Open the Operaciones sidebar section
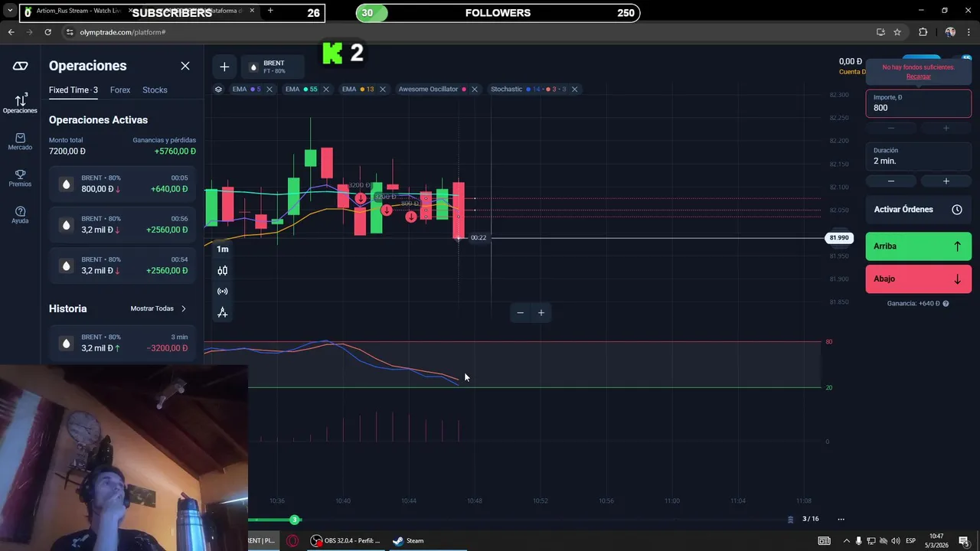980x551 pixels. (20, 103)
